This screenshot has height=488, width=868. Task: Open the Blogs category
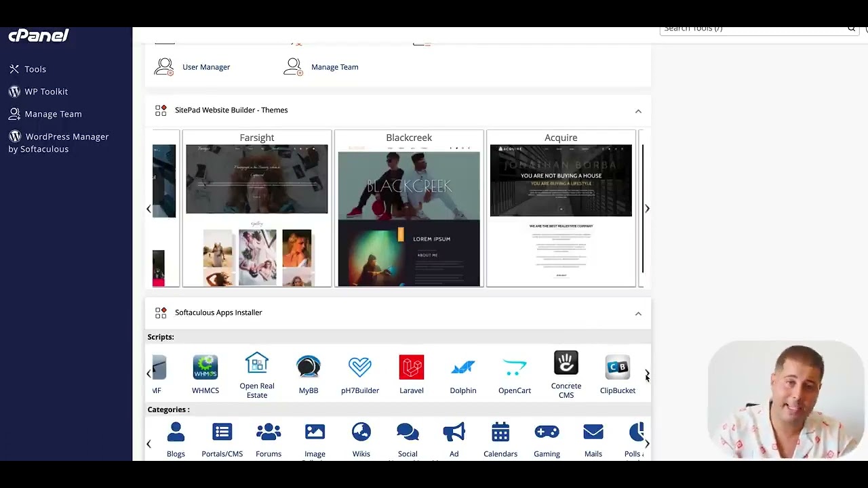pos(176,440)
